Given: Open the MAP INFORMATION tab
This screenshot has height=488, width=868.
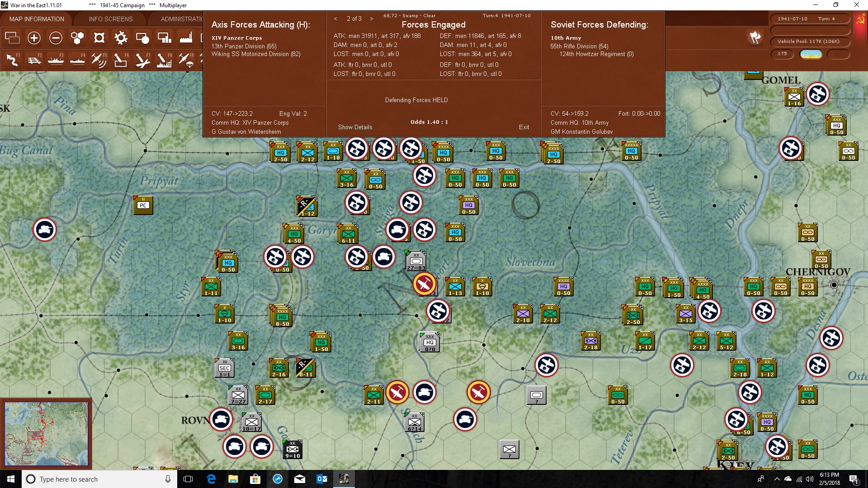Looking at the screenshot, I should pyautogui.click(x=37, y=19).
